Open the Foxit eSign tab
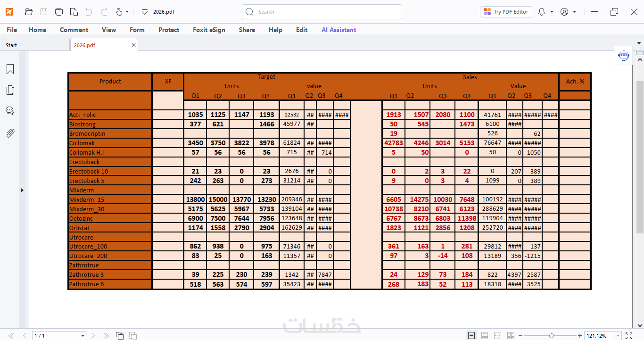 tap(209, 30)
